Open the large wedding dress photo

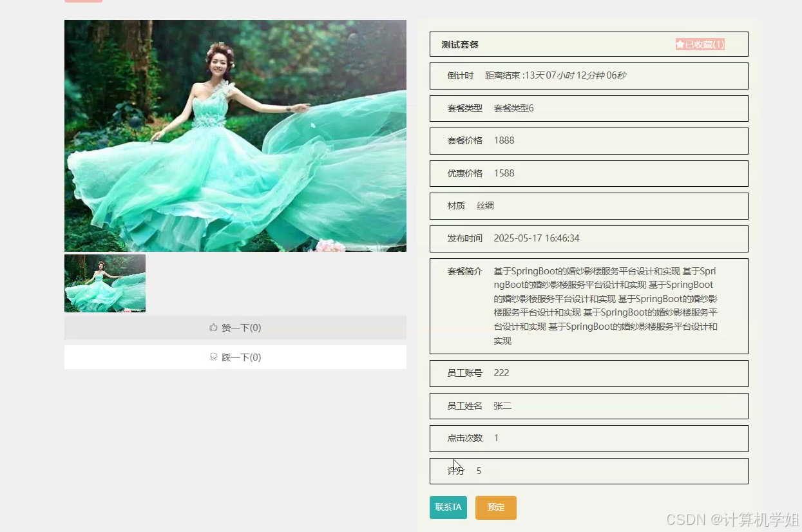235,136
